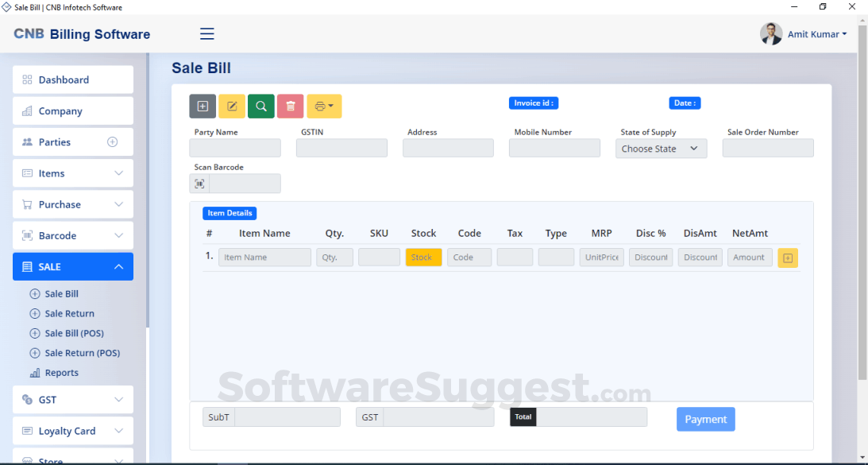Open the Dashboard menu item
This screenshot has height=465, width=868.
tap(73, 79)
